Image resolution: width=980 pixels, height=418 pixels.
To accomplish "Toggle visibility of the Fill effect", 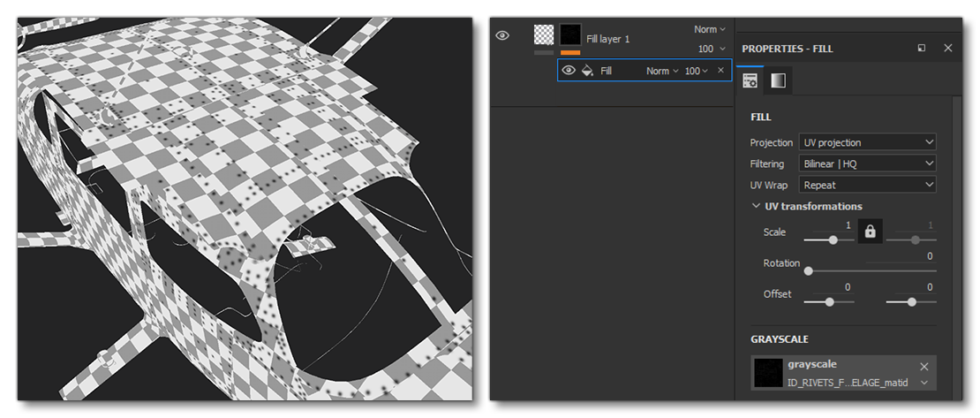I will [569, 71].
